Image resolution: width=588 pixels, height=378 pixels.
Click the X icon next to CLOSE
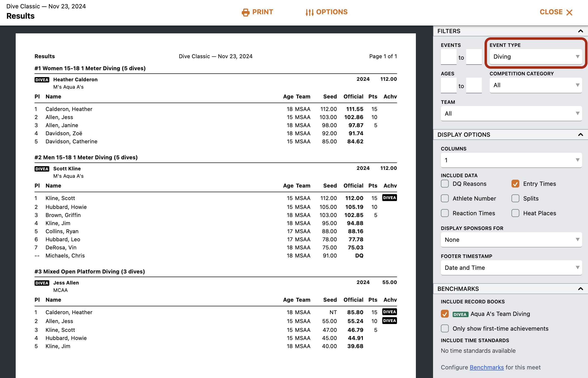coord(569,13)
